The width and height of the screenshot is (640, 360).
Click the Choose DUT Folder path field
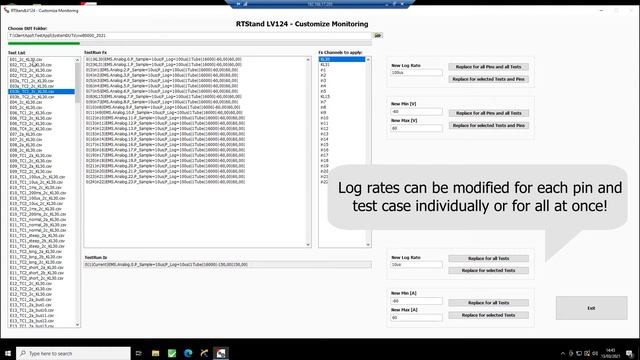[x=190, y=36]
